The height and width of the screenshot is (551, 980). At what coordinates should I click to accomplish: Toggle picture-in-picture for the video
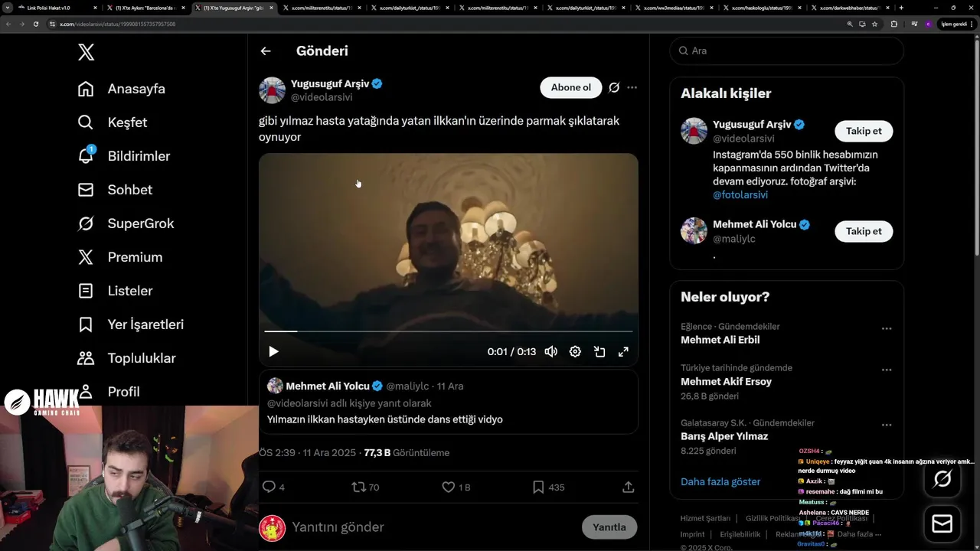[x=599, y=351]
